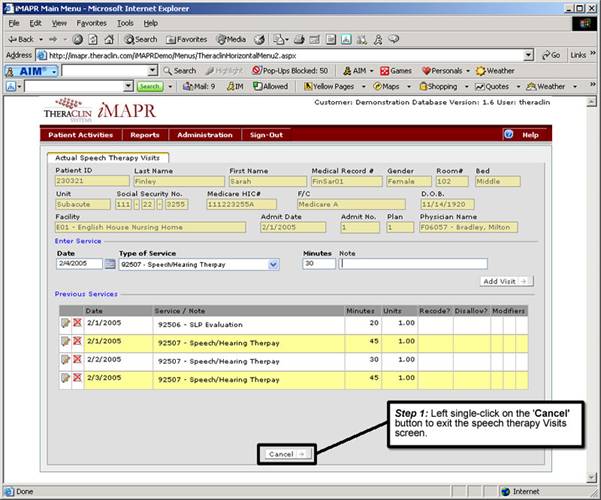Click the Help link in red bar
Screen dimensions: 601x500
pos(530,135)
